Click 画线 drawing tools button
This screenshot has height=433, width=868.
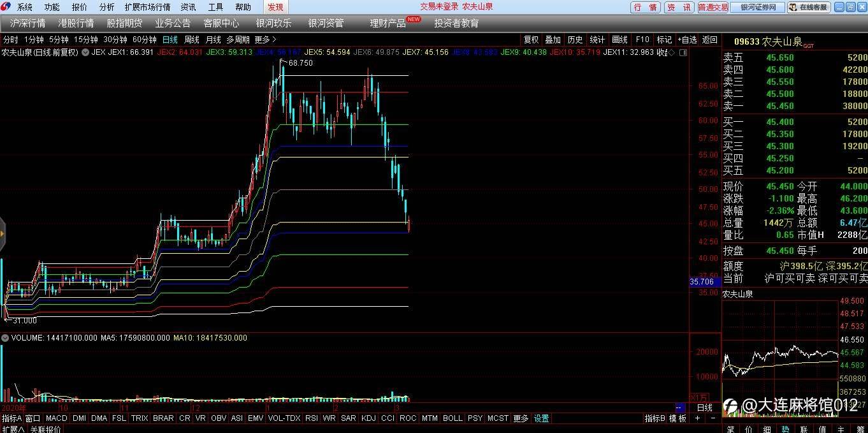619,40
